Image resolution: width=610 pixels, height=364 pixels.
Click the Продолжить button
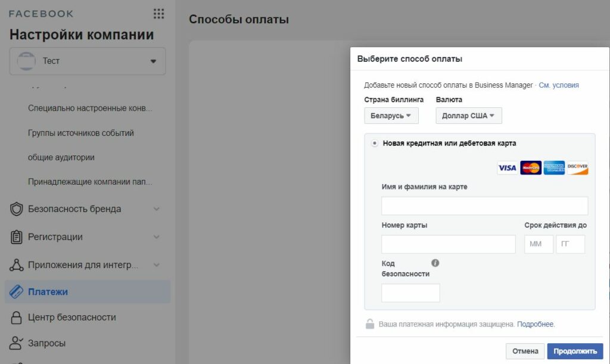[575, 351]
